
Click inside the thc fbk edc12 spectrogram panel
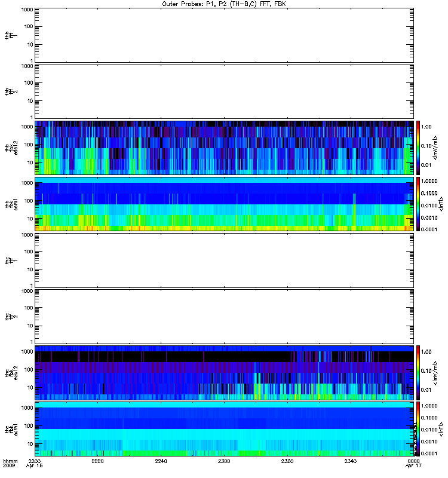coord(225,372)
